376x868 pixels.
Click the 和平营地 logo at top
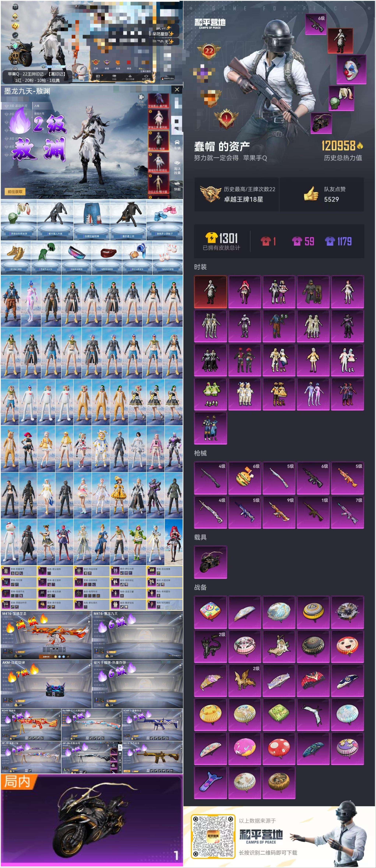tap(210, 23)
